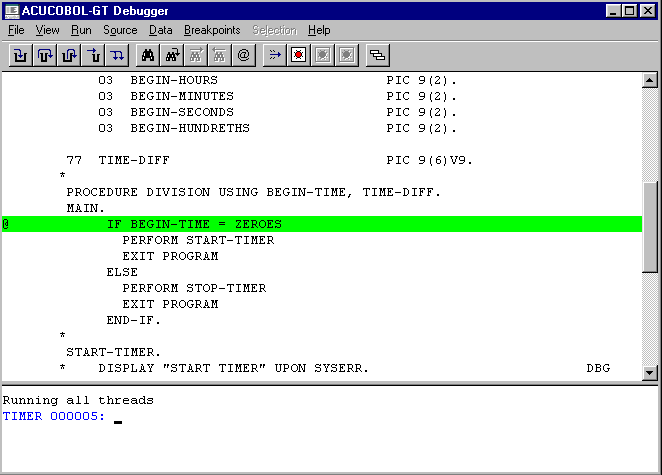
Task: Toggle breakpoint with red dot icon
Action: coord(298,55)
